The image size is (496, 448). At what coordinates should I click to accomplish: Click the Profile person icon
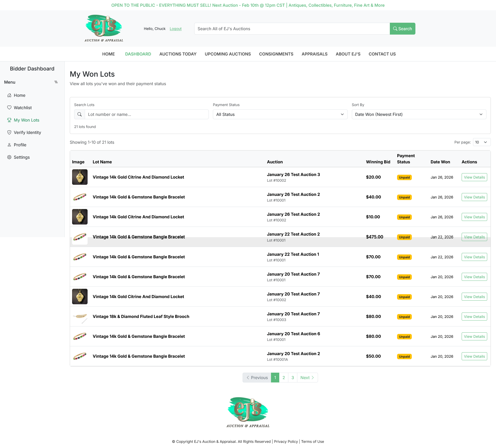(9, 145)
